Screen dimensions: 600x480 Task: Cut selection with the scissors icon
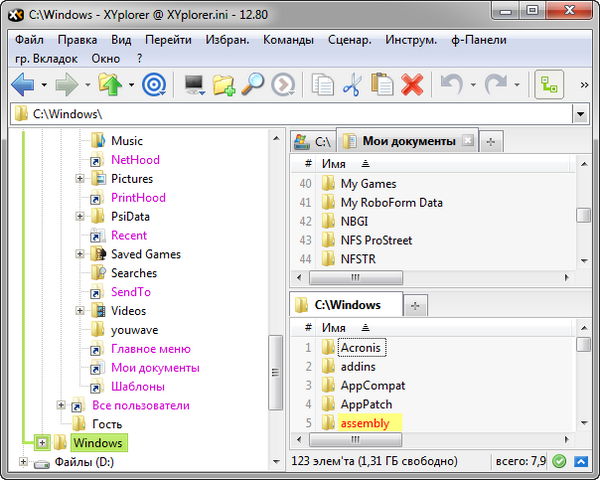pos(351,85)
